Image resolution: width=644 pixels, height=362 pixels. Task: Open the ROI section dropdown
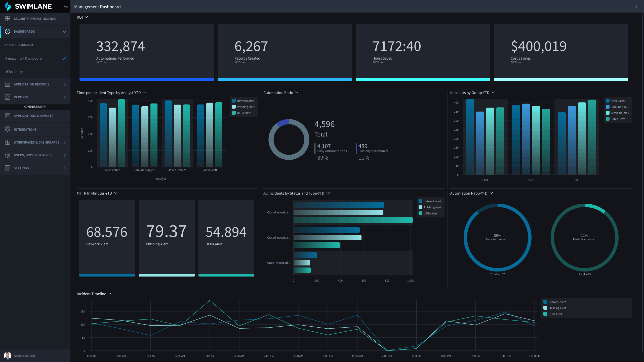point(86,17)
